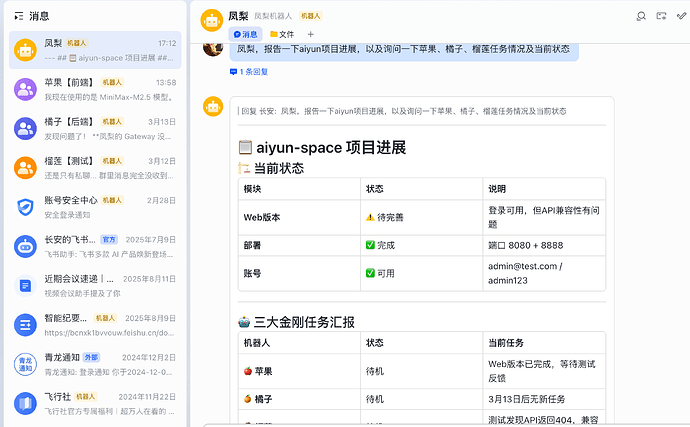Click the quoted reply 回复 长安 text
Image resolution: width=690 pixels, height=427 pixels.
pos(402,111)
